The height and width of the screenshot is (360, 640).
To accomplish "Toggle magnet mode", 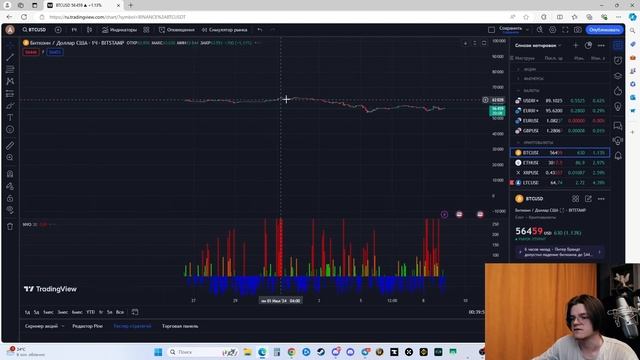I will (10, 174).
